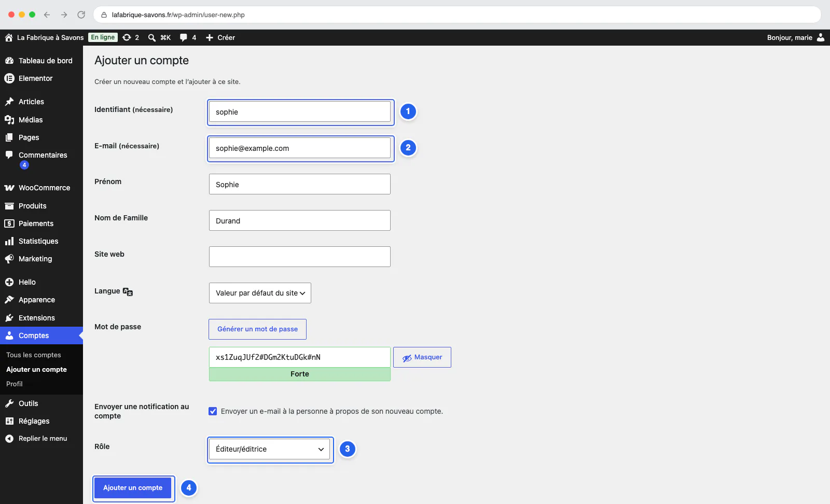Viewport: 830px width, 504px height.
Task: Click the Paiements sidebar icon
Action: tap(9, 223)
